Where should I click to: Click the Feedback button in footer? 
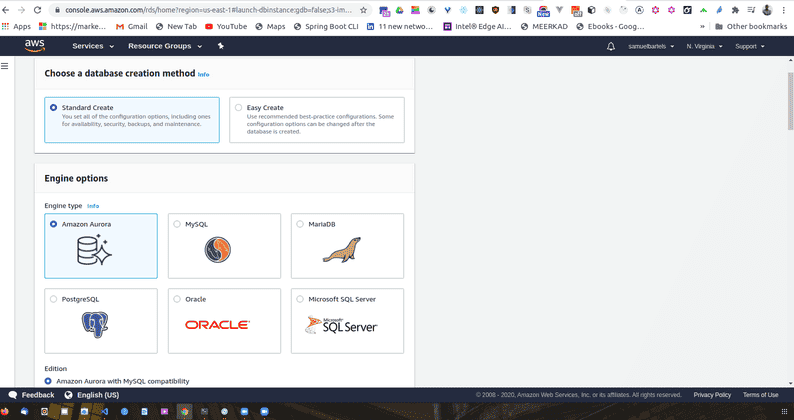point(31,395)
